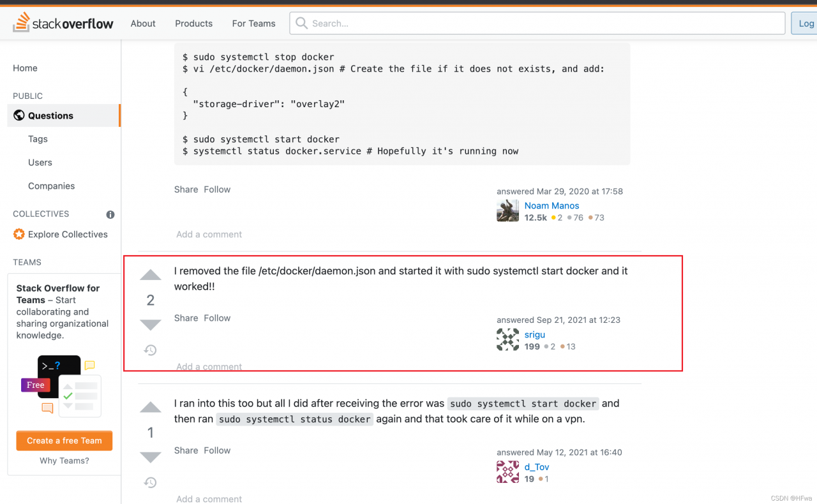
Task: Click the Search input field
Action: pyautogui.click(x=536, y=23)
